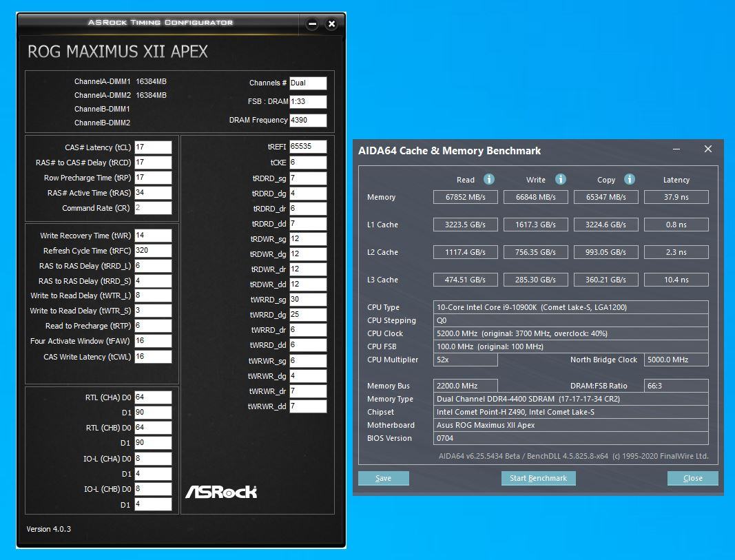Click the CPU Type value field
The height and width of the screenshot is (560, 735).
pos(571,307)
